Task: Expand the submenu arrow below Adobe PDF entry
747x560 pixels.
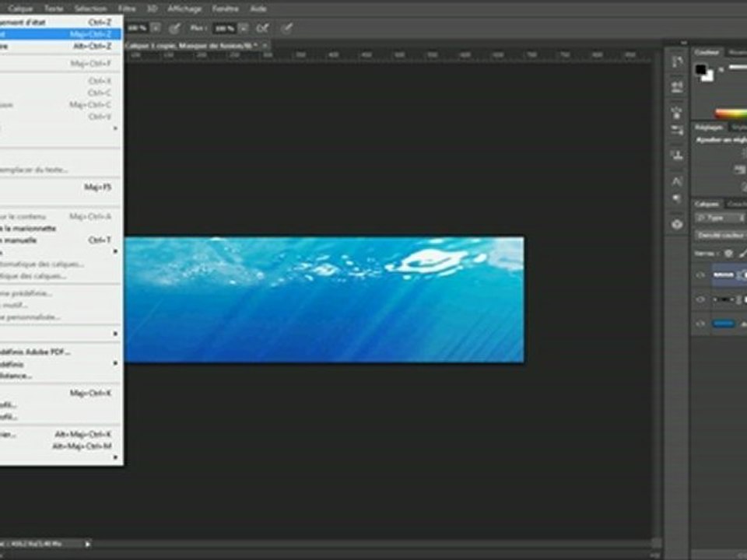Action: coord(115,363)
